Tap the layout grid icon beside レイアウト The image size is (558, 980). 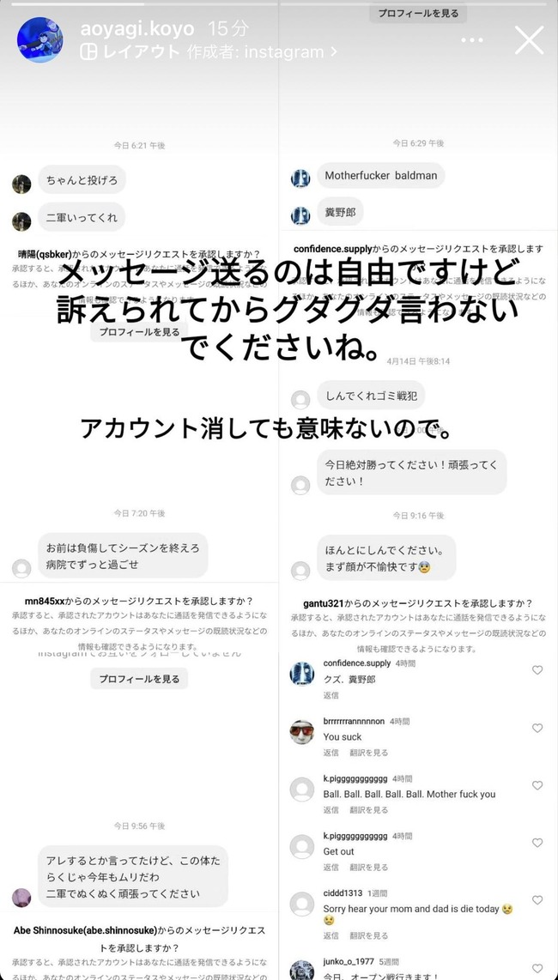click(x=88, y=51)
